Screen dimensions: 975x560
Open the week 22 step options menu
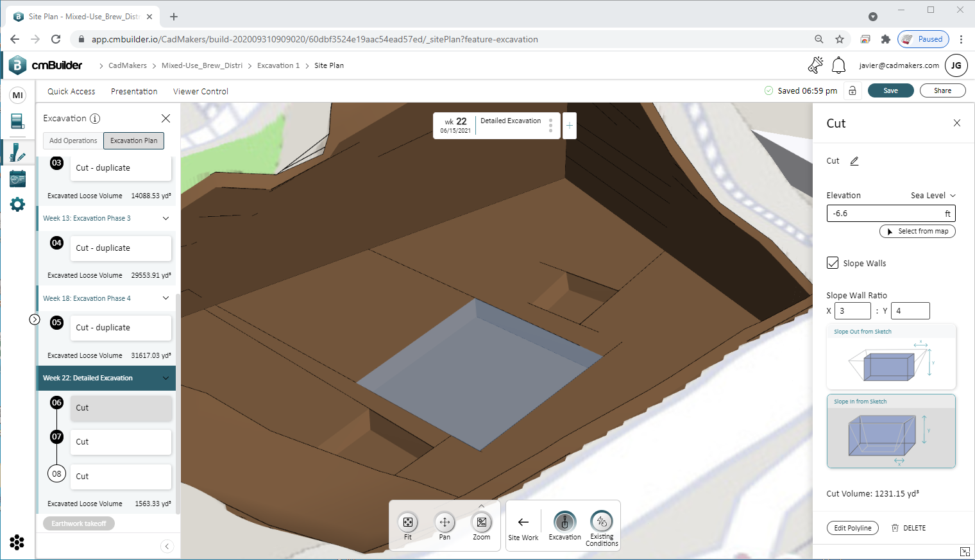click(x=550, y=126)
